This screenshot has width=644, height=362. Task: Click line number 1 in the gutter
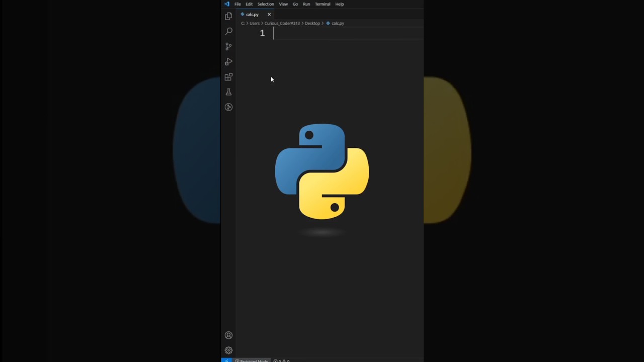(x=262, y=33)
